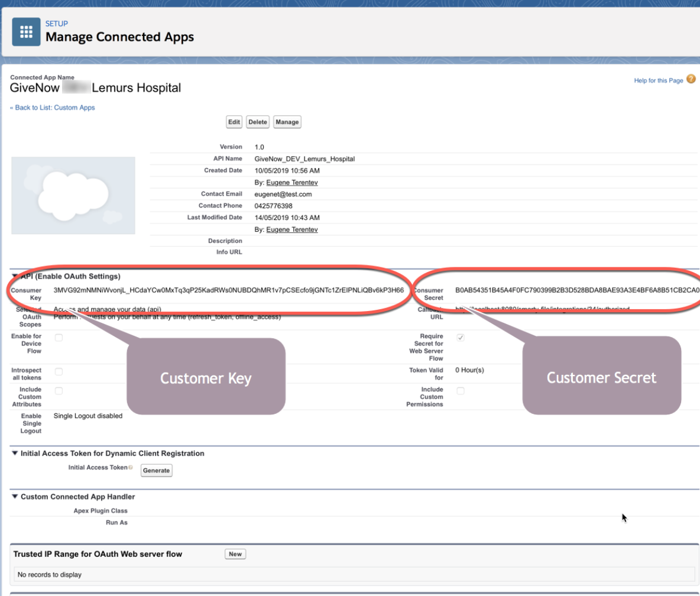Image resolution: width=700 pixels, height=596 pixels.
Task: Click the SETUP breadcrumb label
Action: tap(57, 24)
